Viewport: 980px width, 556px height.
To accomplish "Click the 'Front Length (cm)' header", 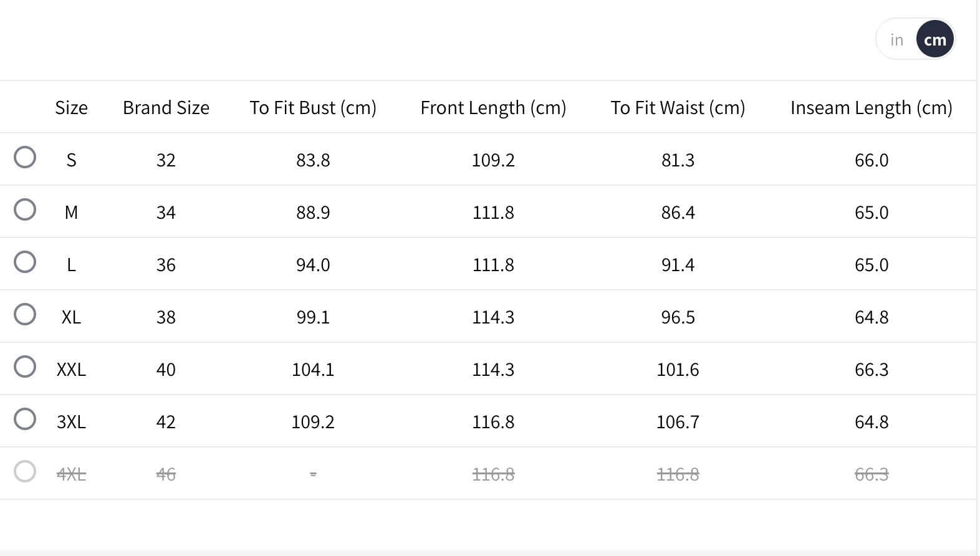I will click(x=493, y=108).
